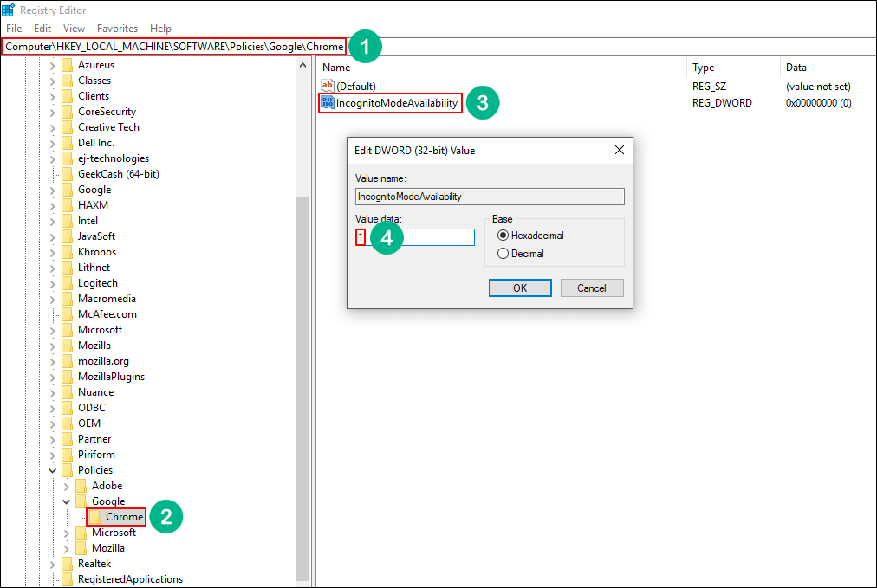The height and width of the screenshot is (588, 877).
Task: Select the Mozilla key under Policies
Action: 108,548
